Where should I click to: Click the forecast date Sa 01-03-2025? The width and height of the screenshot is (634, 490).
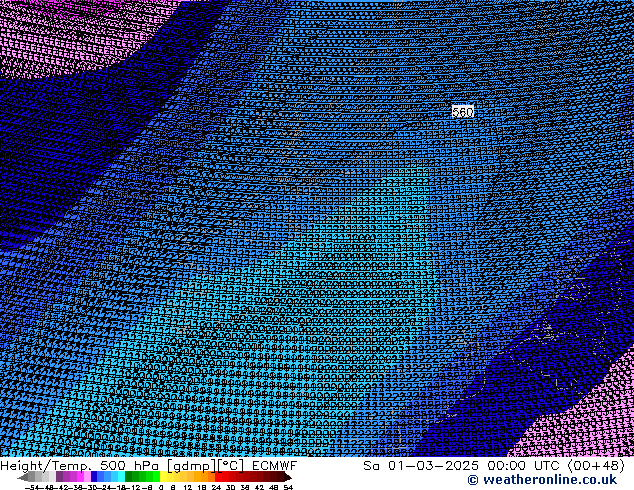tap(421, 466)
